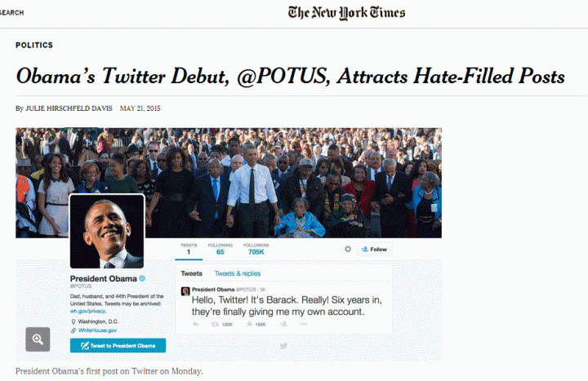This screenshot has height=381, width=588.
Task: Switch to the Tweets & replies tab
Action: (x=238, y=273)
